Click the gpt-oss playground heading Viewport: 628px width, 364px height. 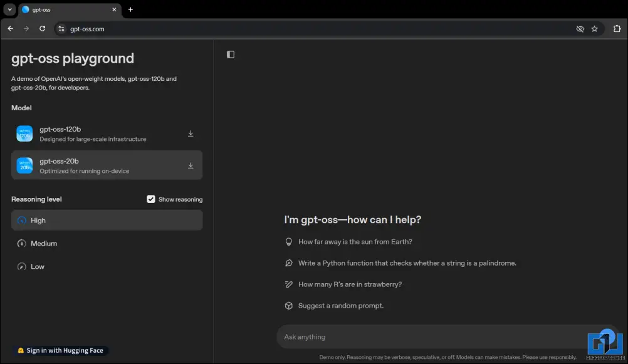click(73, 58)
